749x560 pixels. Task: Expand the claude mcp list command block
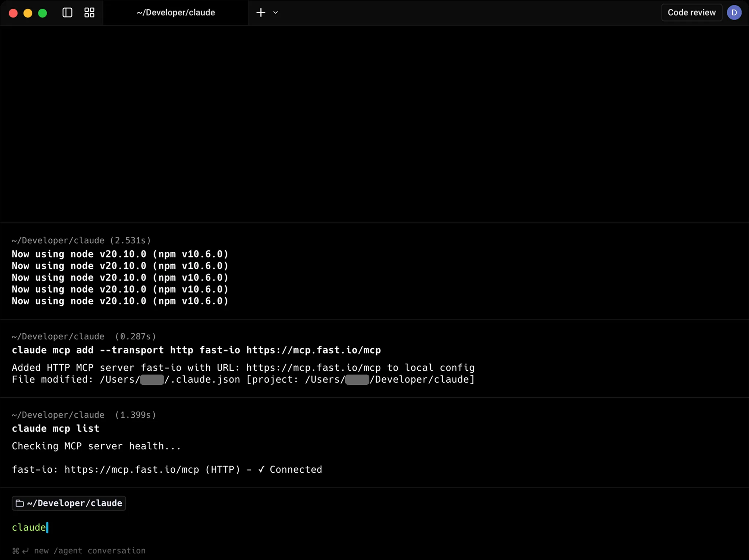point(55,428)
